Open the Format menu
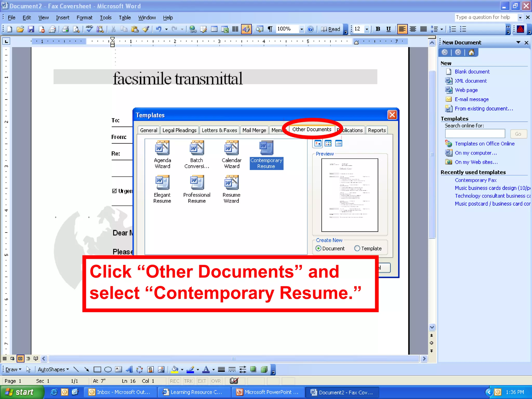The height and width of the screenshot is (399, 532). [x=84, y=18]
